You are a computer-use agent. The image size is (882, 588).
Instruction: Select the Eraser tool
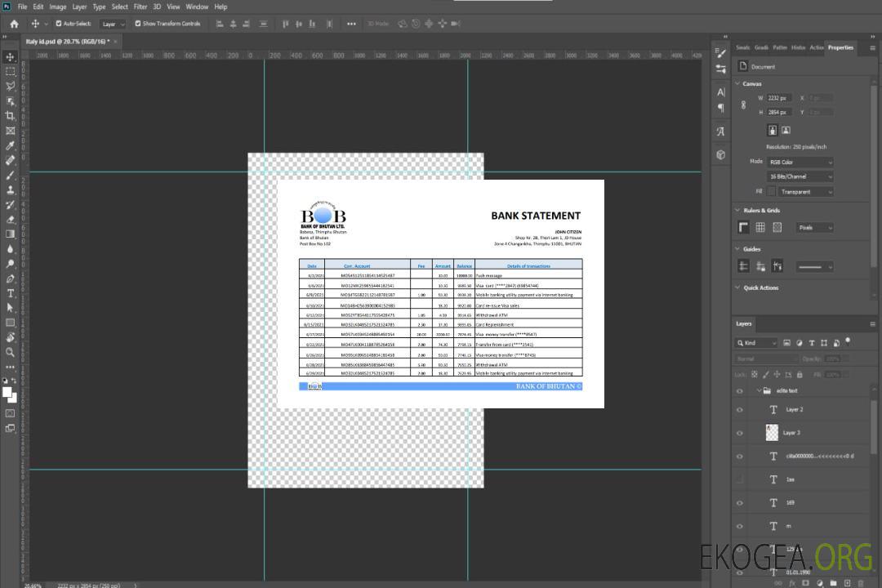coord(10,220)
